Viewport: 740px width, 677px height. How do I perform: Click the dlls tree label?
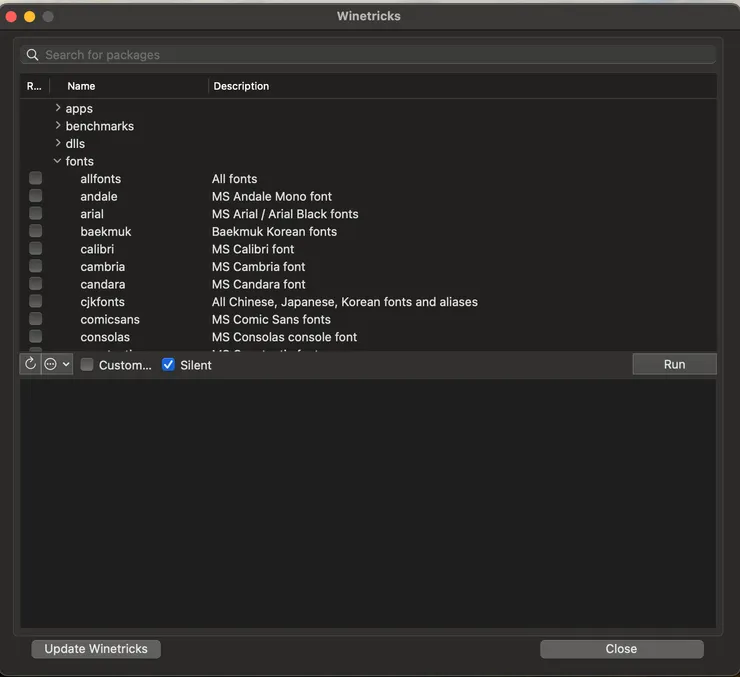(75, 143)
